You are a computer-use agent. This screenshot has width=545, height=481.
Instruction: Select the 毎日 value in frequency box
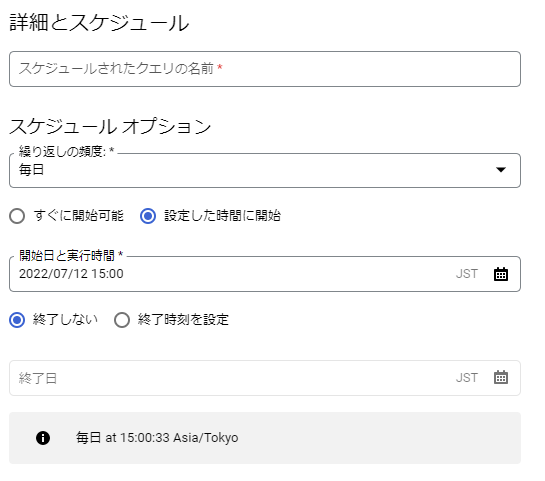point(31,170)
